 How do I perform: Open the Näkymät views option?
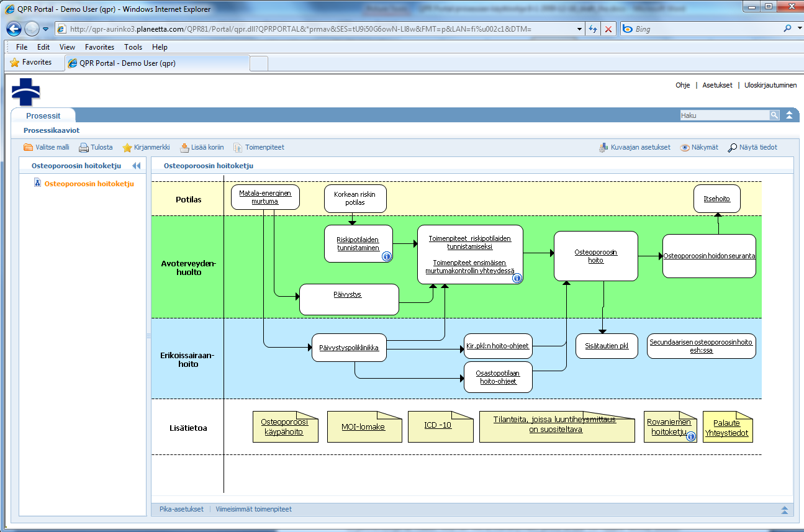(x=699, y=148)
